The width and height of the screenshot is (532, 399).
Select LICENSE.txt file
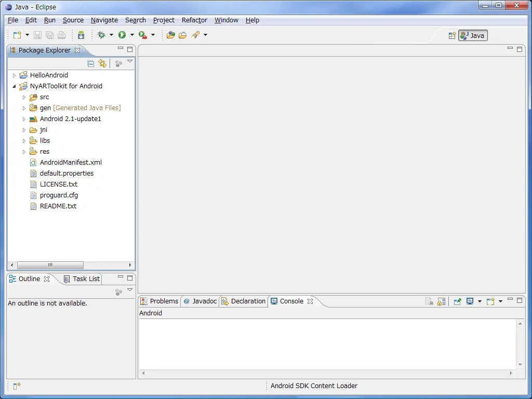pyautogui.click(x=58, y=184)
